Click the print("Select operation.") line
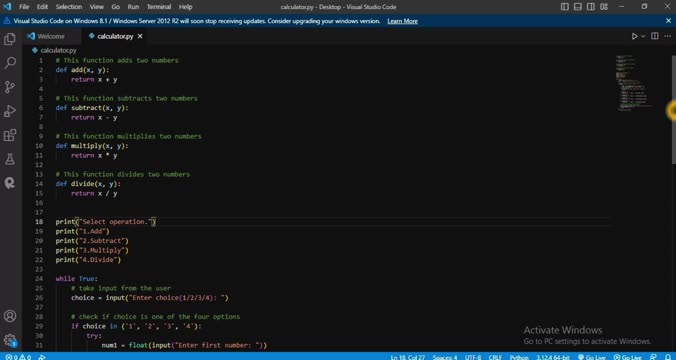This screenshot has height=360, width=676. pyautogui.click(x=106, y=222)
